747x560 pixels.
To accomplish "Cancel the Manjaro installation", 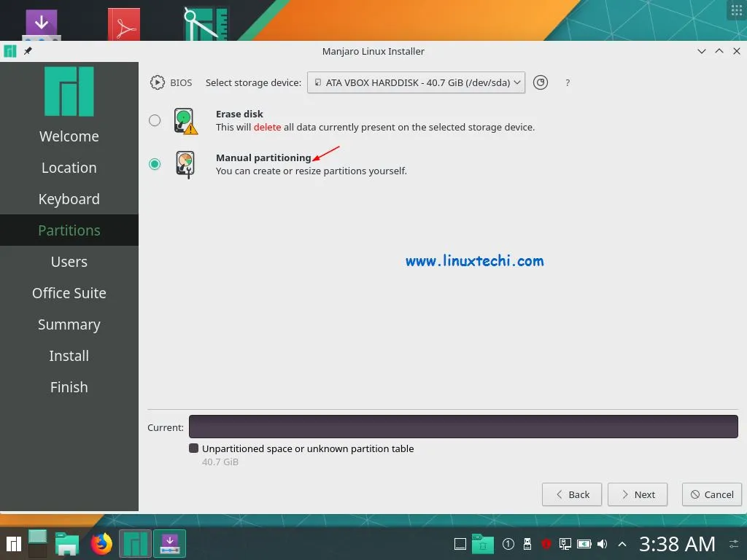I will pos(711,494).
